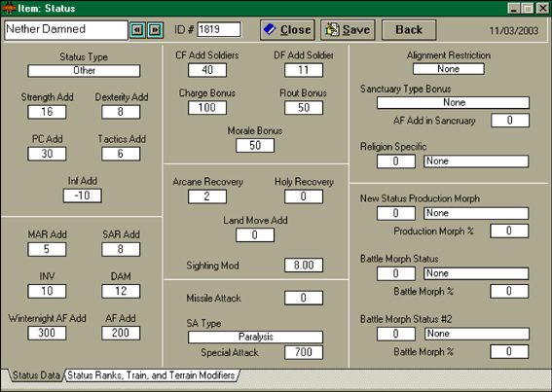Switch to Status Ranks, Train, and Terrain Modifiers tab
Viewport: 552px width, 392px height.
(x=151, y=375)
